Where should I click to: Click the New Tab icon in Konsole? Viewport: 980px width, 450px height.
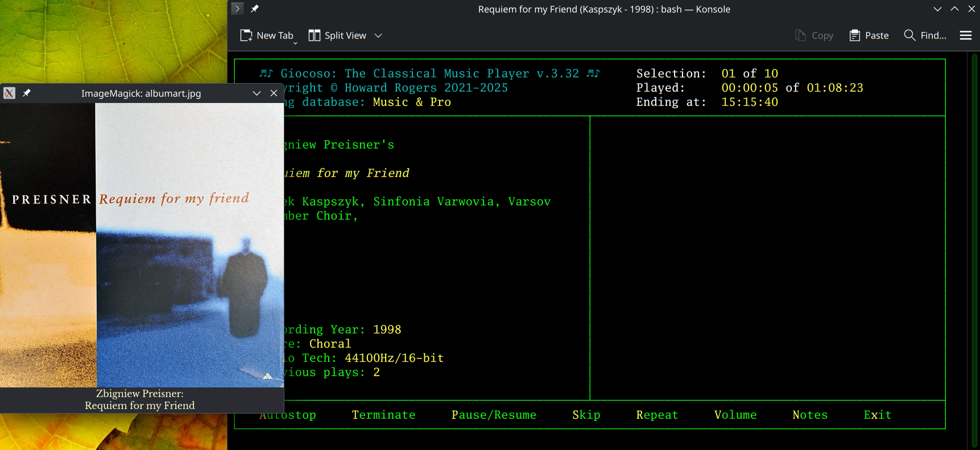(x=246, y=35)
